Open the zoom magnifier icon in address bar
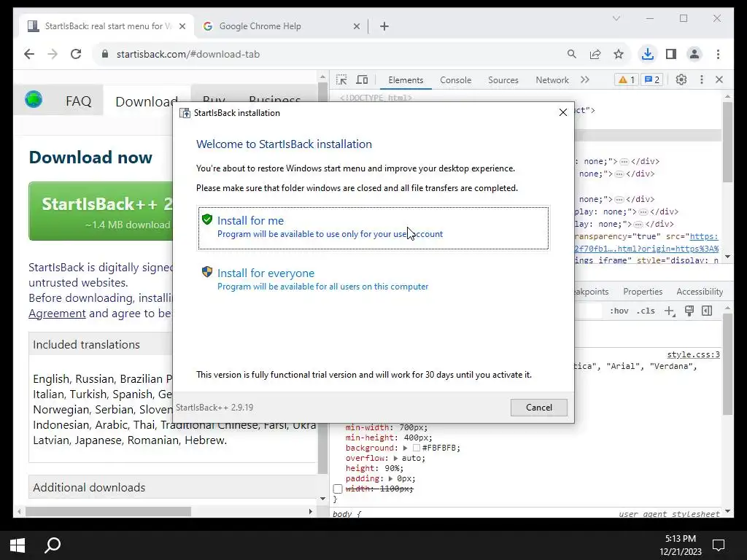This screenshot has width=747, height=560. click(x=572, y=54)
